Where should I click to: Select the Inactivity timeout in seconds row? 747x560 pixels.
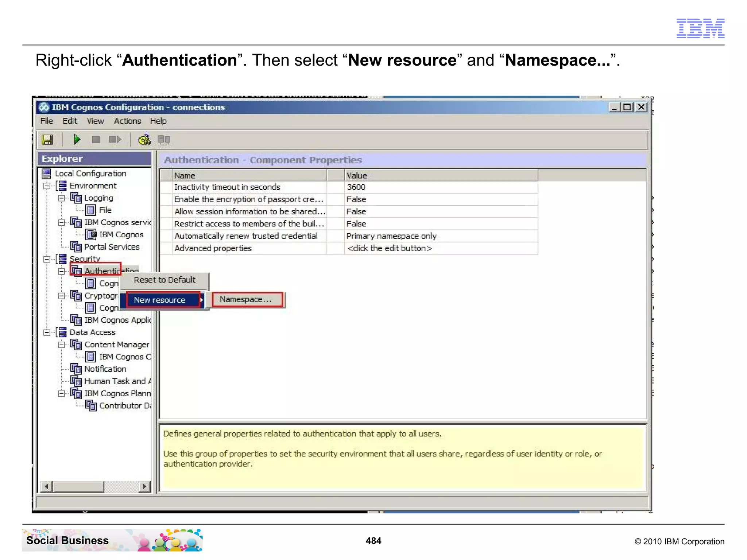point(349,187)
